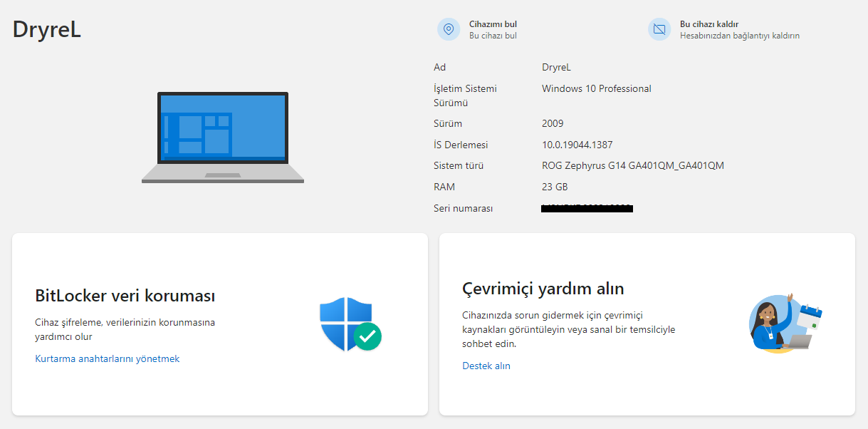Select Bu cihazı kaldır option
Screen dimensions: 868x429
709,24
